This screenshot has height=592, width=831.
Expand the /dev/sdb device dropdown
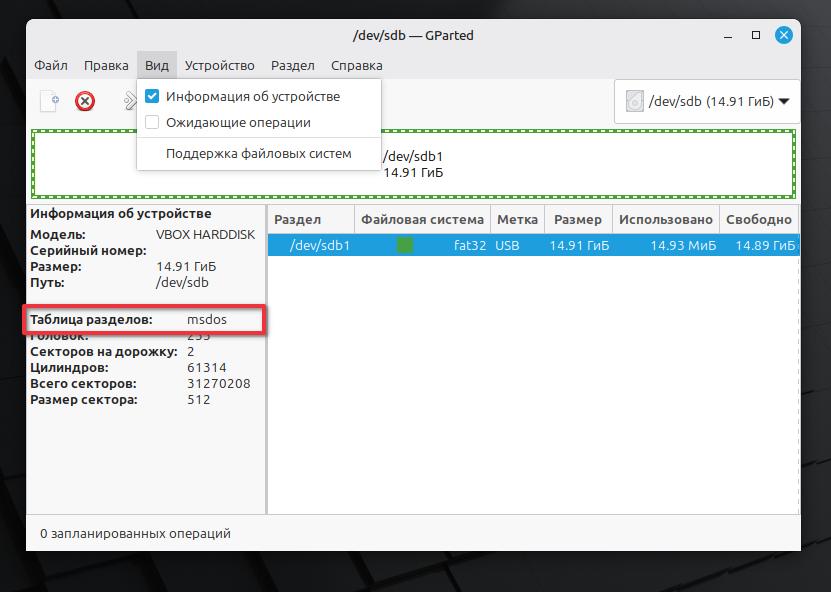pyautogui.click(x=708, y=101)
